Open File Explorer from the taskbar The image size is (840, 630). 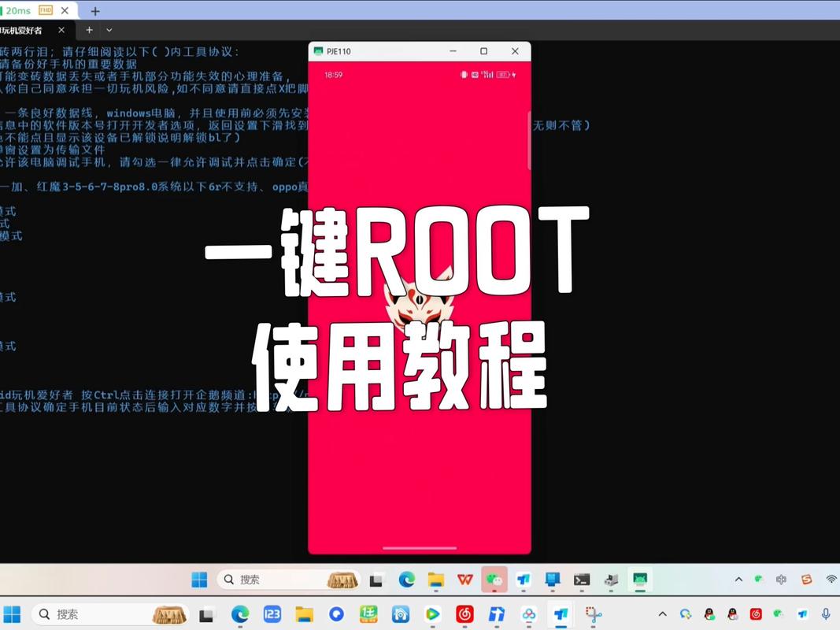tap(435, 579)
